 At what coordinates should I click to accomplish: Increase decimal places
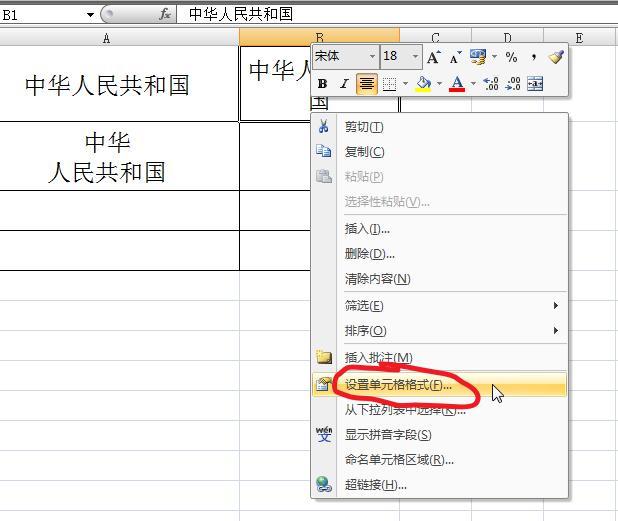coord(491,84)
